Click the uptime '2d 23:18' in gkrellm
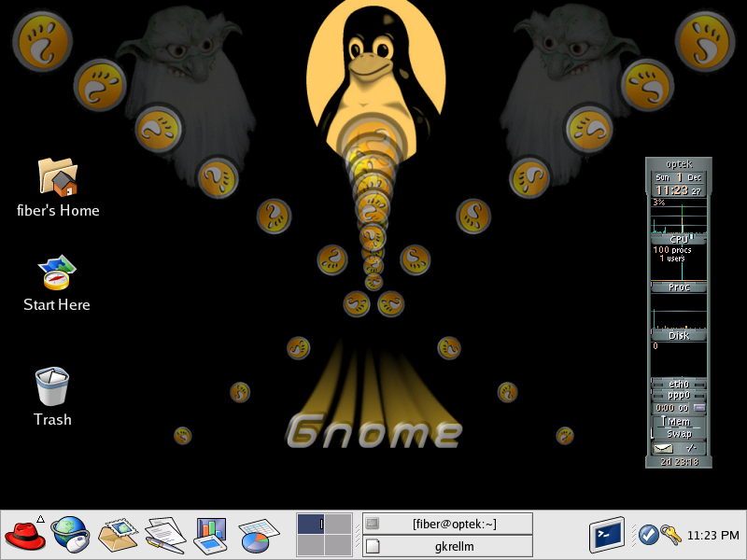Screen dimensions: 747x560 [679, 461]
